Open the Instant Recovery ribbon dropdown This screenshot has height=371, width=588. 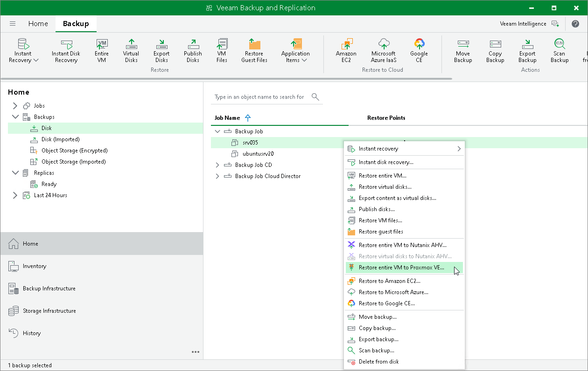[23, 50]
